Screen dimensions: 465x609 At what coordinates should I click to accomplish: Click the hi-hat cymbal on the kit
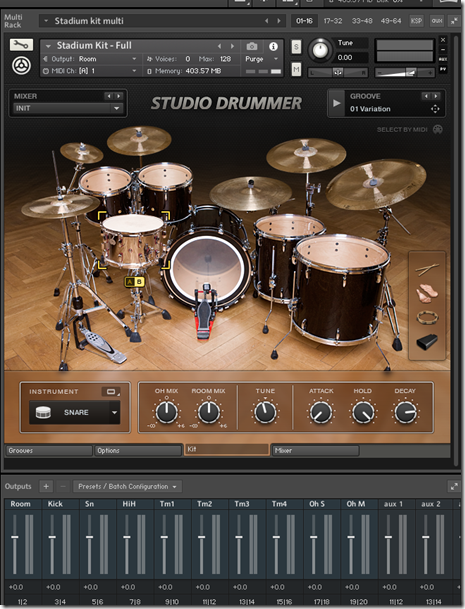(60, 205)
